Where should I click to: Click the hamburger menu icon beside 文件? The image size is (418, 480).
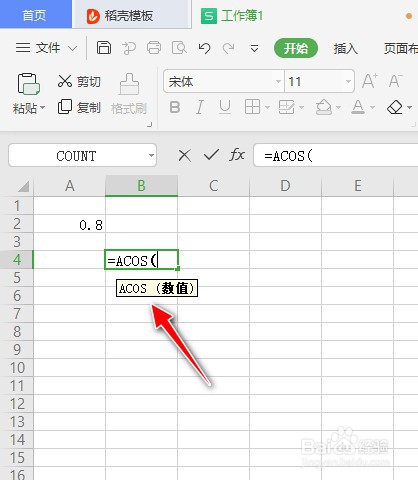23,48
